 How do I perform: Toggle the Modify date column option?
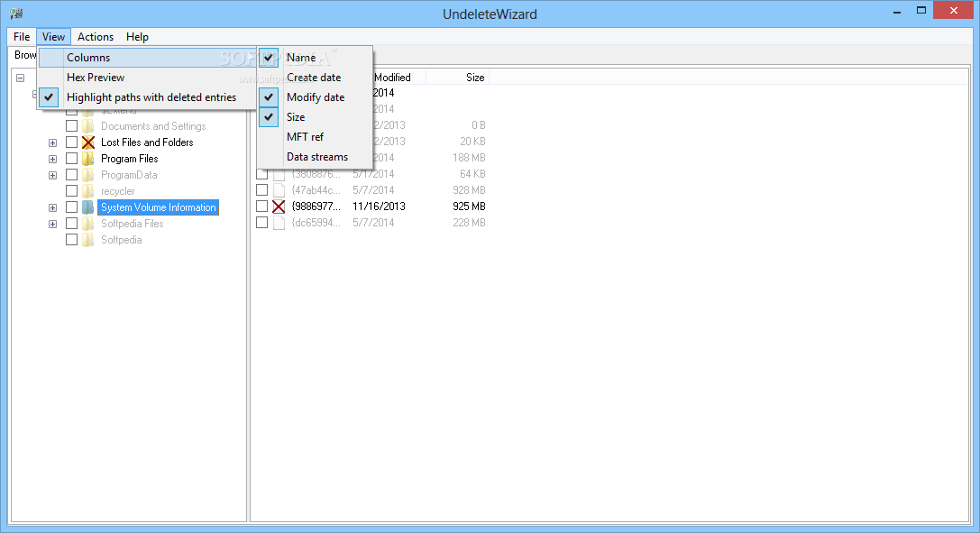315,97
